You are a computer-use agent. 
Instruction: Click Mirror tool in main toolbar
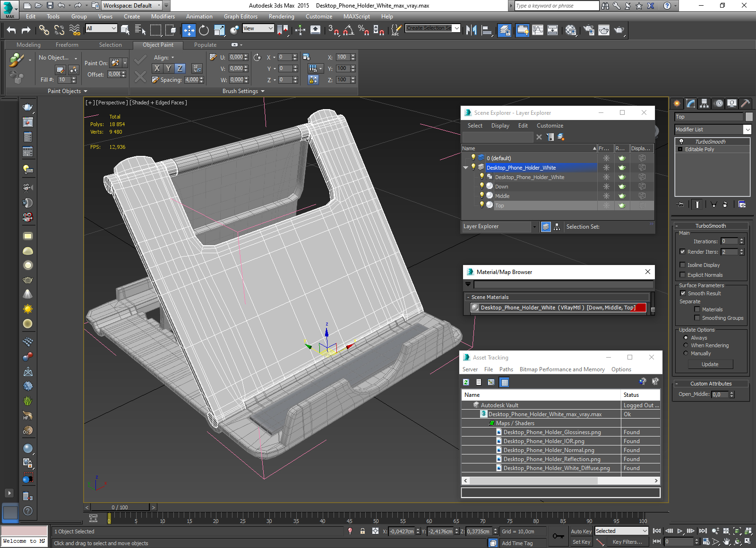[471, 30]
